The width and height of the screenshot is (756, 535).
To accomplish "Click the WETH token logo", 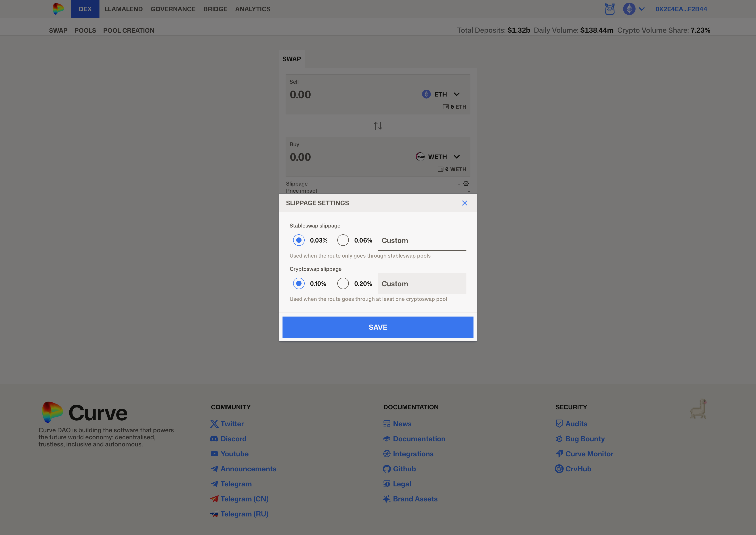I will point(420,157).
